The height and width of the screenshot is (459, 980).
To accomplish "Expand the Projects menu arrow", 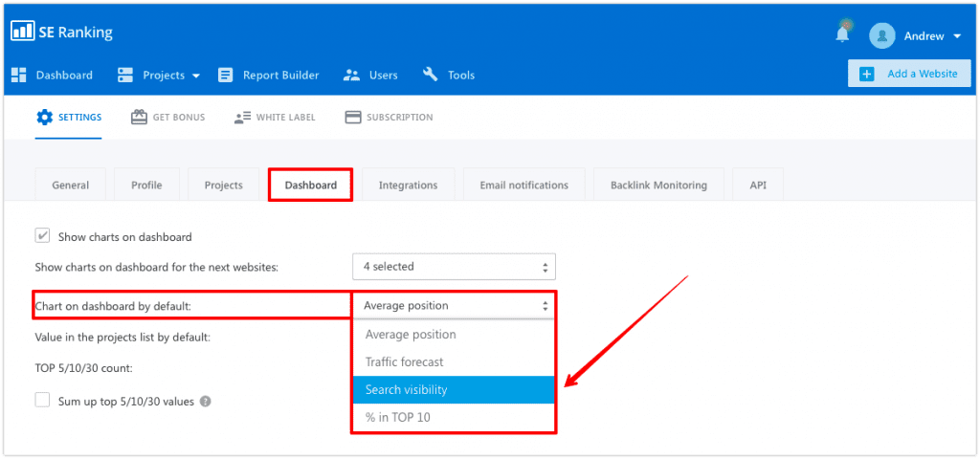I will coord(195,76).
